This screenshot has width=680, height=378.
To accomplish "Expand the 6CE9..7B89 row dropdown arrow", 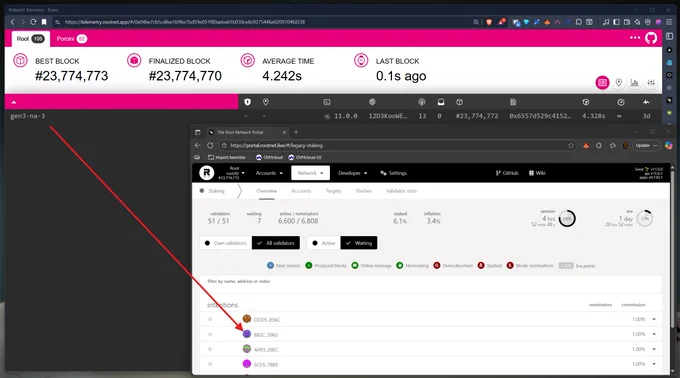I will [x=654, y=364].
